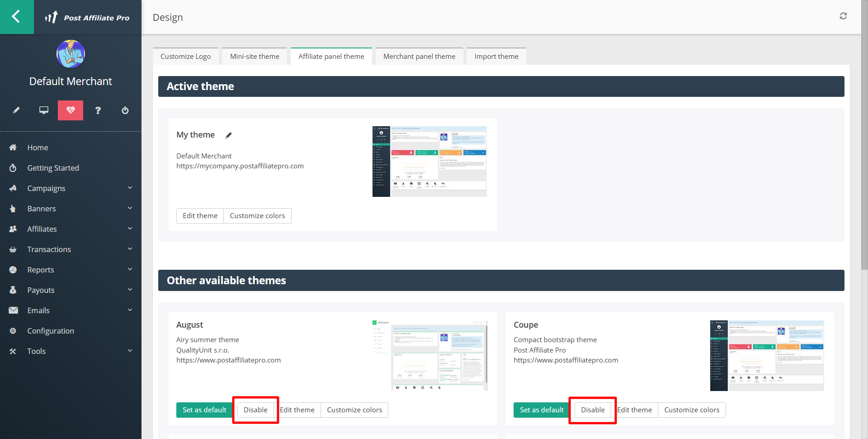868x439 pixels.
Task: Open the Import theme tab
Action: point(496,57)
